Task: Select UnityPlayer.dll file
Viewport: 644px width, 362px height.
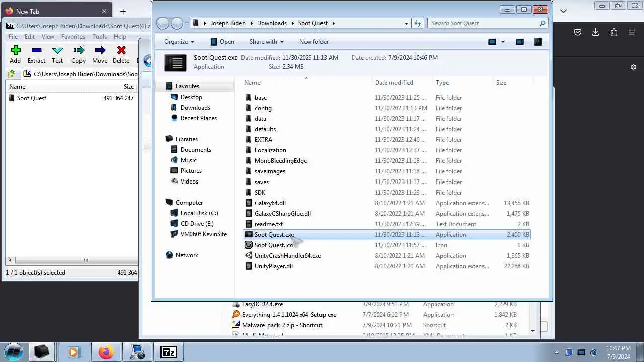Action: [274, 266]
